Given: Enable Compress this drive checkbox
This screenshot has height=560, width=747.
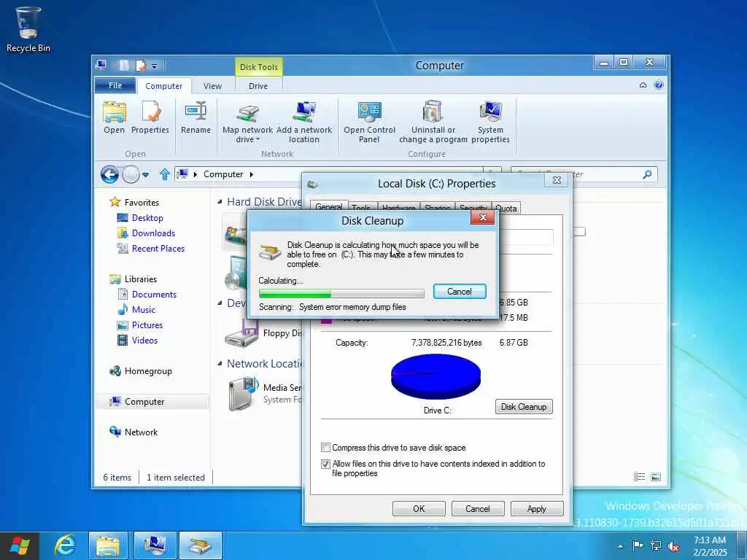Looking at the screenshot, I should (x=325, y=448).
